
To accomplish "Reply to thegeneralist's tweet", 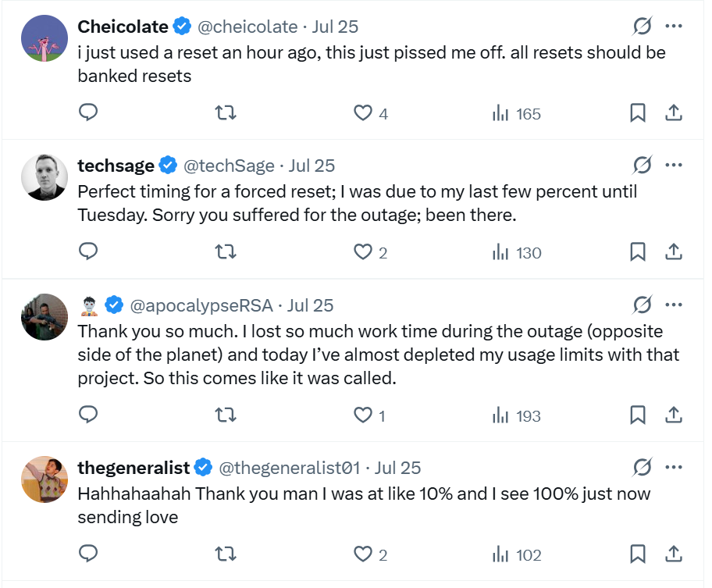I will 88,554.
